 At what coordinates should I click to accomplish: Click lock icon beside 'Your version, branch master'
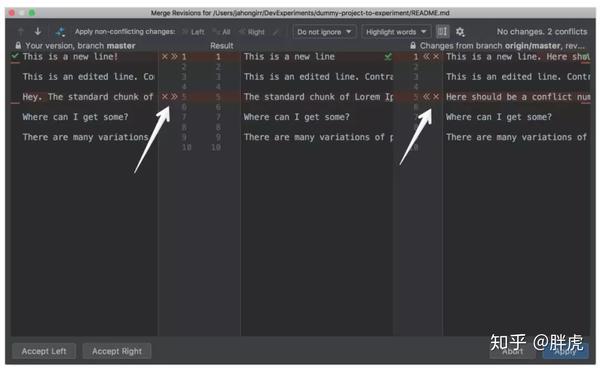pos(18,46)
